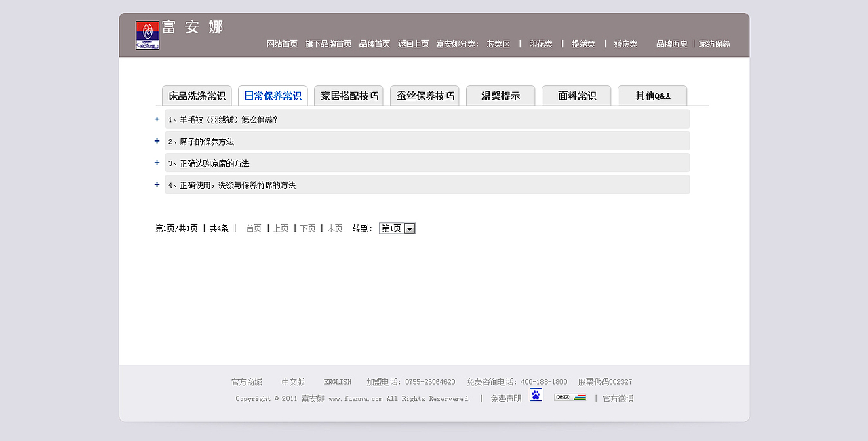868x441 pixels.
Task: Click the 富安娜 brand title text
Action: [193, 27]
